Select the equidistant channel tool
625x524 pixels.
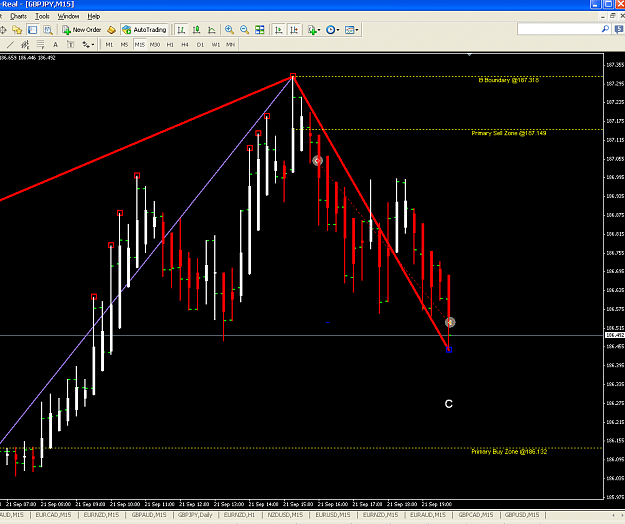click(25, 45)
